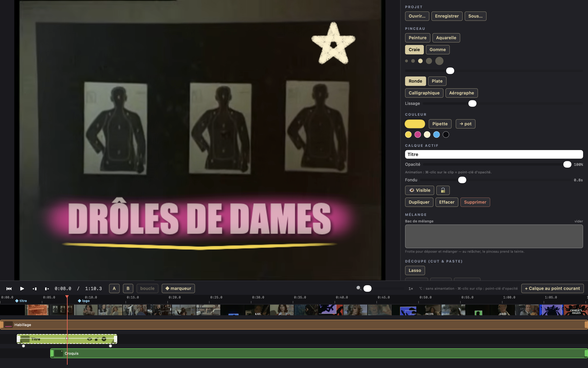Screen dimensions: 588x368
Task: Choose the highlighted medium brush size dot
Action: [420, 61]
